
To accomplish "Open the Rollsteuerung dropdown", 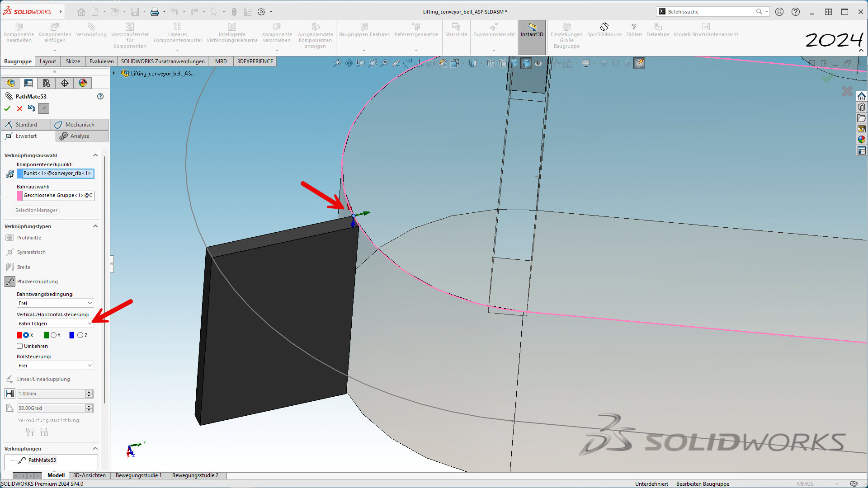I will 55,366.
